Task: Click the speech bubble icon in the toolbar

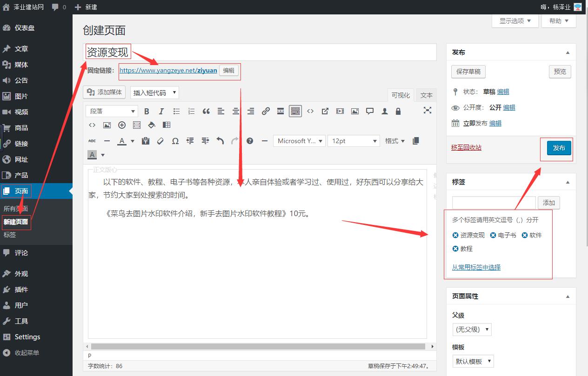Action: (x=370, y=111)
